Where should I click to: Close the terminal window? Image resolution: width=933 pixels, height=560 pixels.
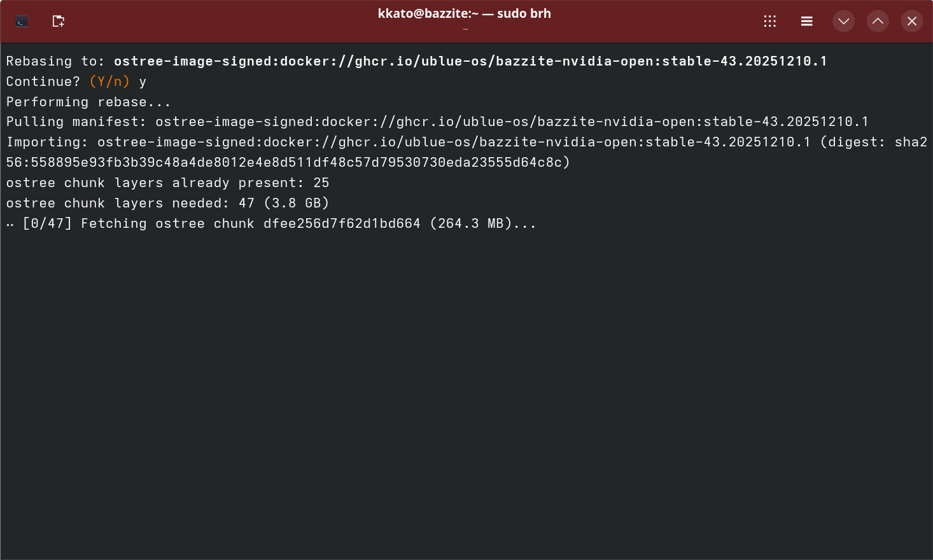[911, 22]
